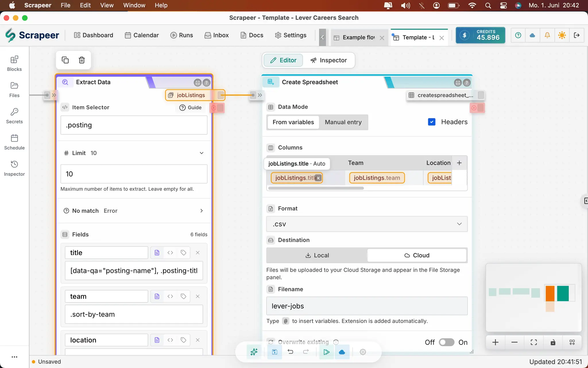Open the Window menu in macOS menu bar

(x=134, y=5)
